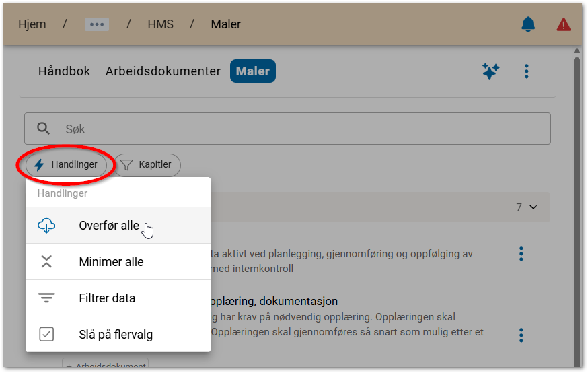The height and width of the screenshot is (373, 588).
Task: Click the search magnifier icon
Action: coord(43,129)
